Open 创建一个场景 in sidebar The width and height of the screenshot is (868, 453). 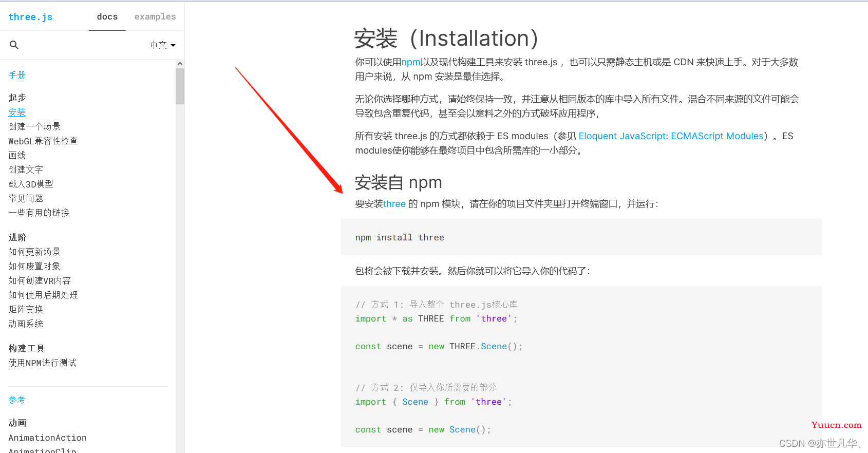pyautogui.click(x=34, y=126)
